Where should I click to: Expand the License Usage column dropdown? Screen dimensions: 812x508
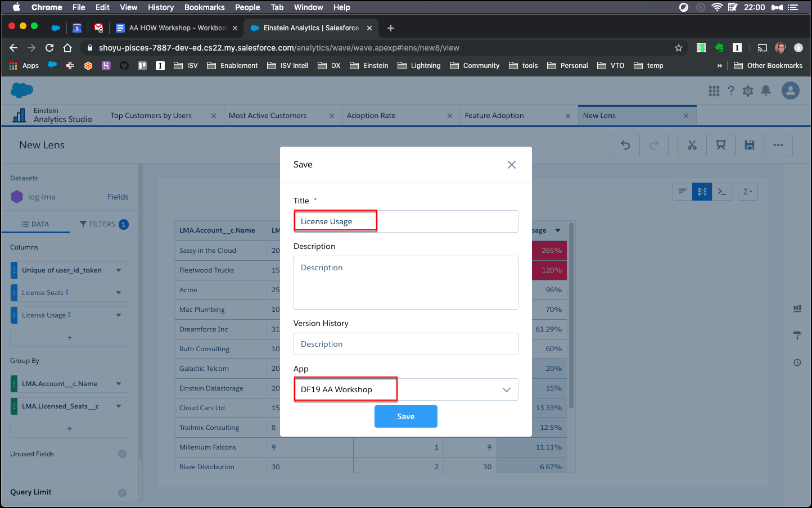pos(119,315)
